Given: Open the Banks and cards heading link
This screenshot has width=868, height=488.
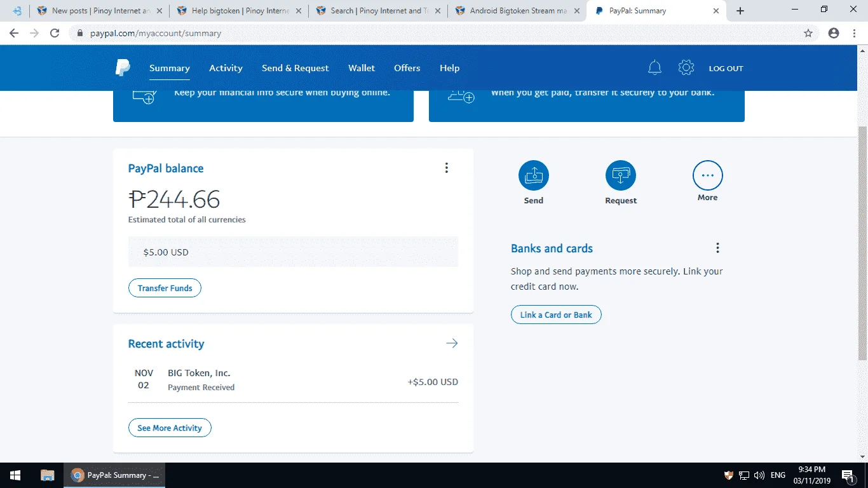Looking at the screenshot, I should tap(552, 248).
